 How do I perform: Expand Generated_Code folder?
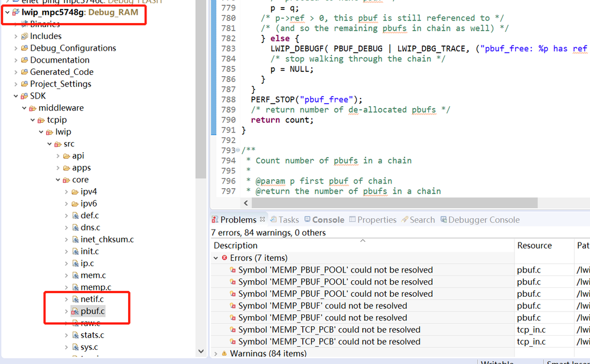coord(16,72)
